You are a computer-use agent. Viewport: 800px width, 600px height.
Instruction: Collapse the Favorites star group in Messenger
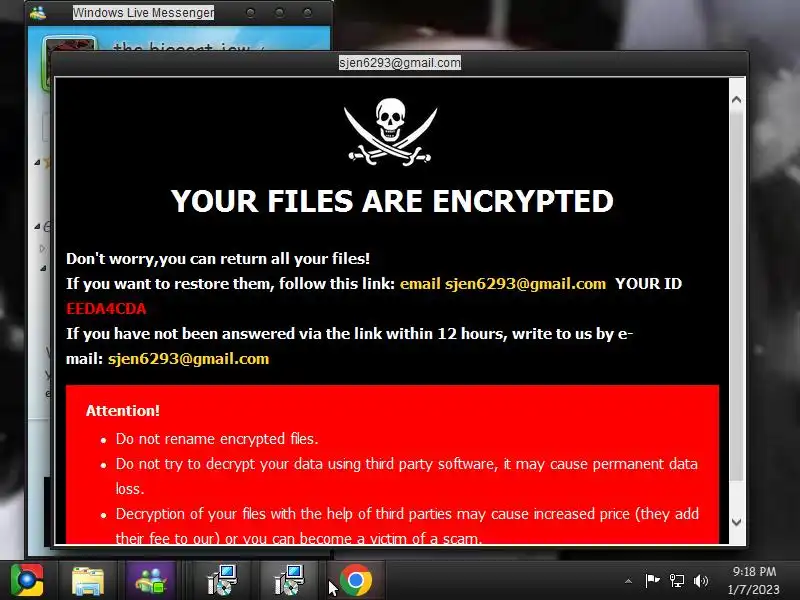coord(37,163)
